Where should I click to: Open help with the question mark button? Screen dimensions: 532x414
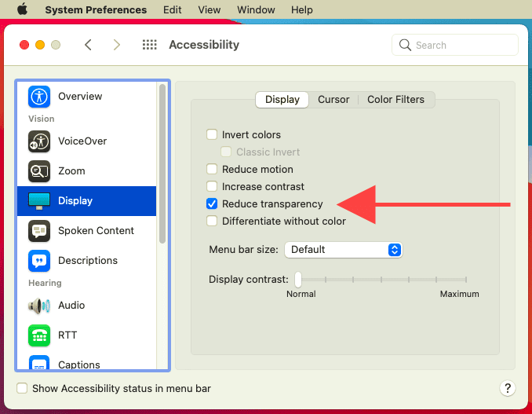[507, 388]
